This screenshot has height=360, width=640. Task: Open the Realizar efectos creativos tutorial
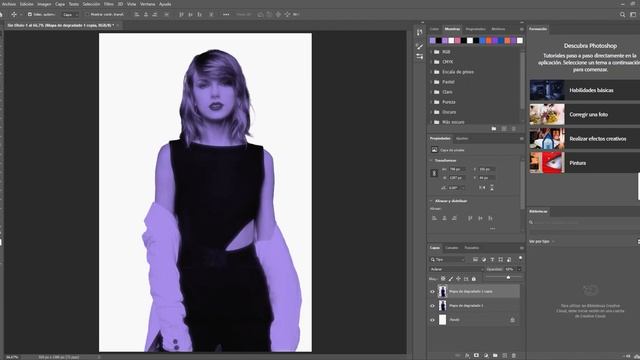tap(584, 139)
